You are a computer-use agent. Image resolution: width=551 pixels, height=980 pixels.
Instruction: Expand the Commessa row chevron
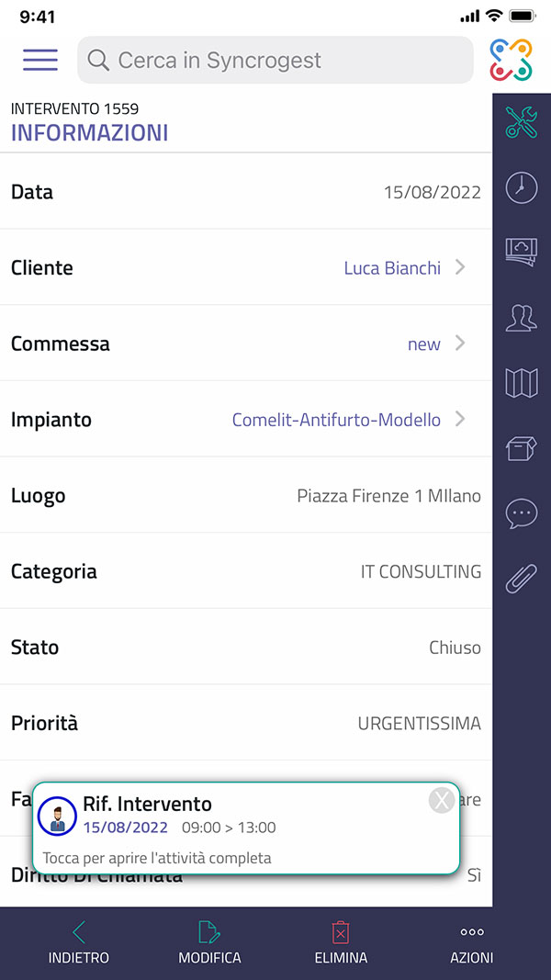(x=461, y=344)
